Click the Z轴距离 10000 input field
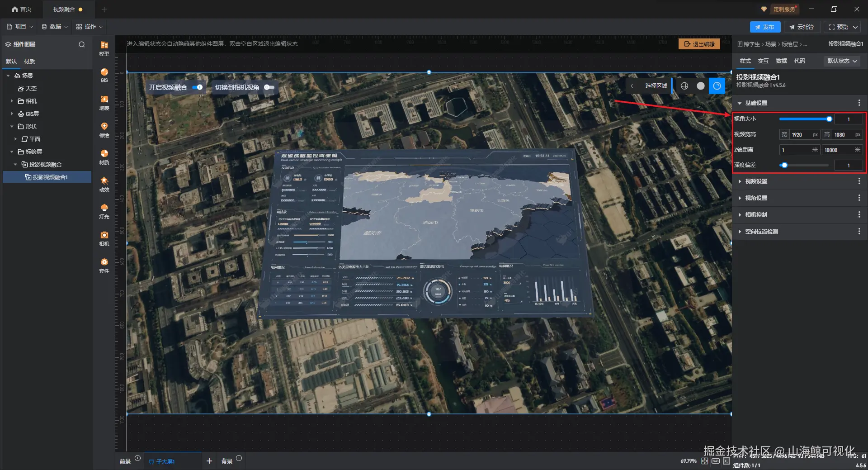This screenshot has height=470, width=868. 842,150
